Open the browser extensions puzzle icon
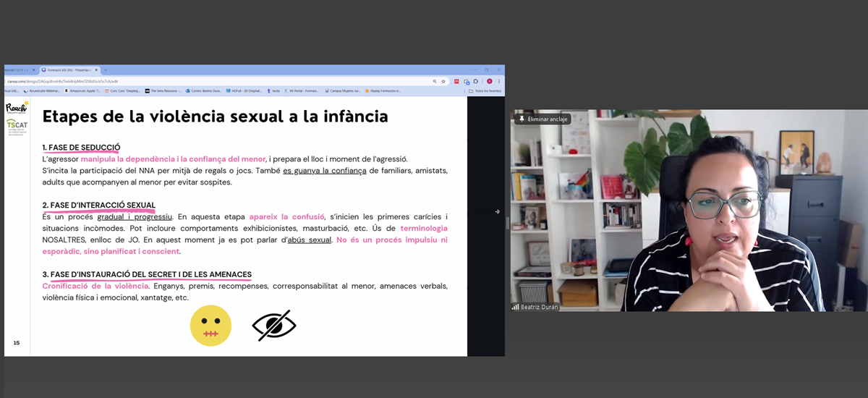Screen dimensions: 868x398 (477, 81)
